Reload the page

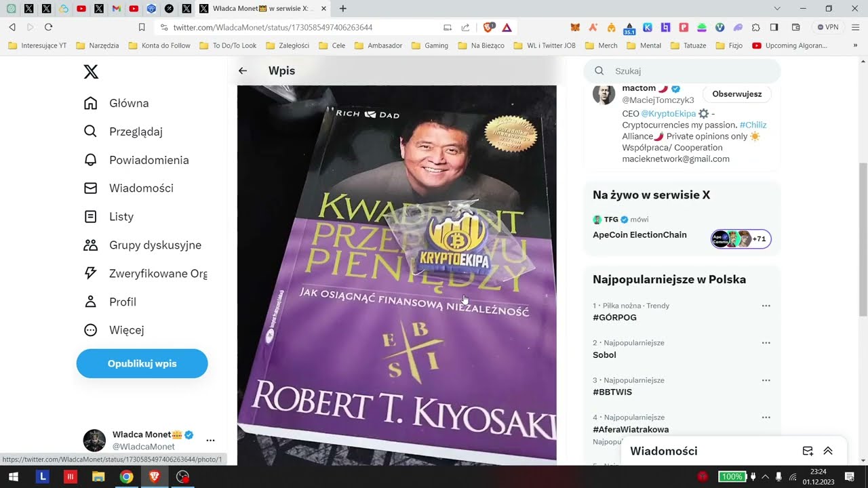click(48, 27)
